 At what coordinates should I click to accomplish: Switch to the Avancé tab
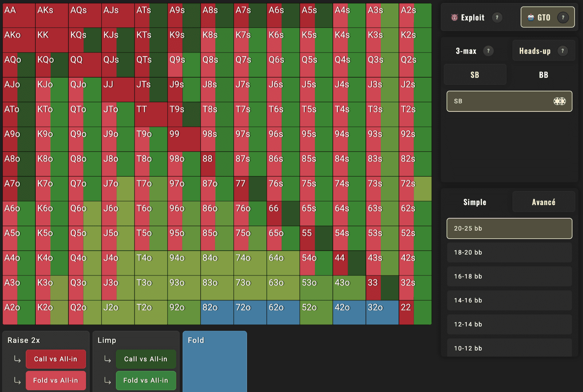[x=543, y=202]
